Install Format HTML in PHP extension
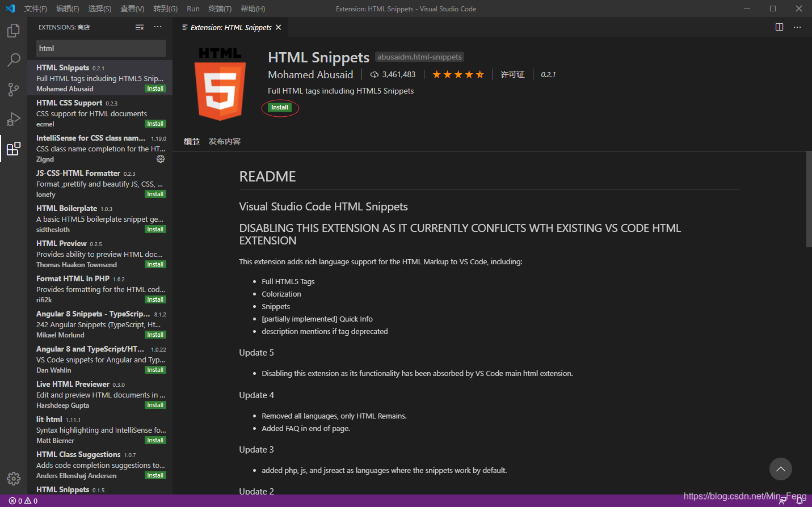 pos(155,299)
